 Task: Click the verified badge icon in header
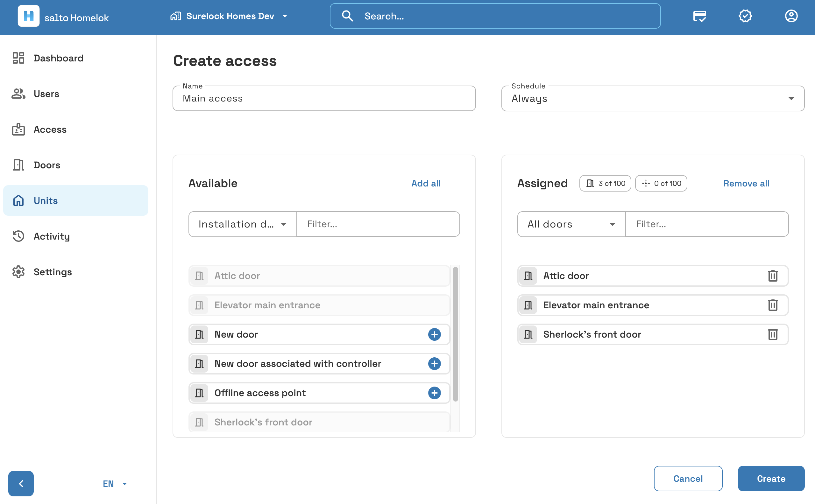tap(745, 16)
